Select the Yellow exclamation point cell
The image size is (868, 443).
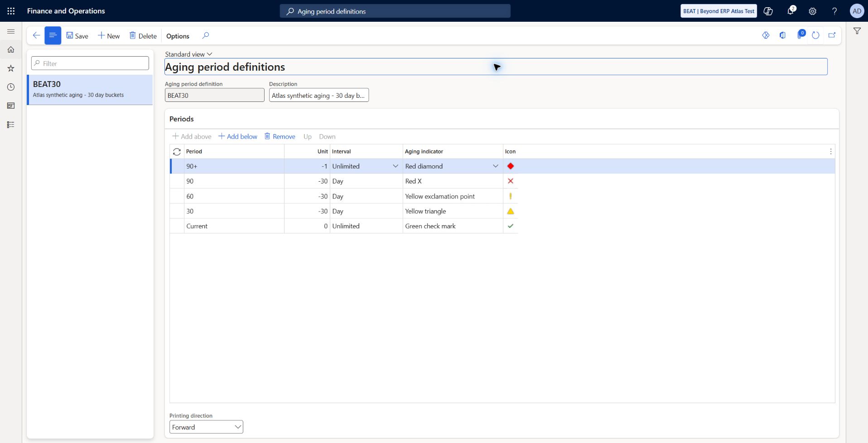pyautogui.click(x=453, y=196)
